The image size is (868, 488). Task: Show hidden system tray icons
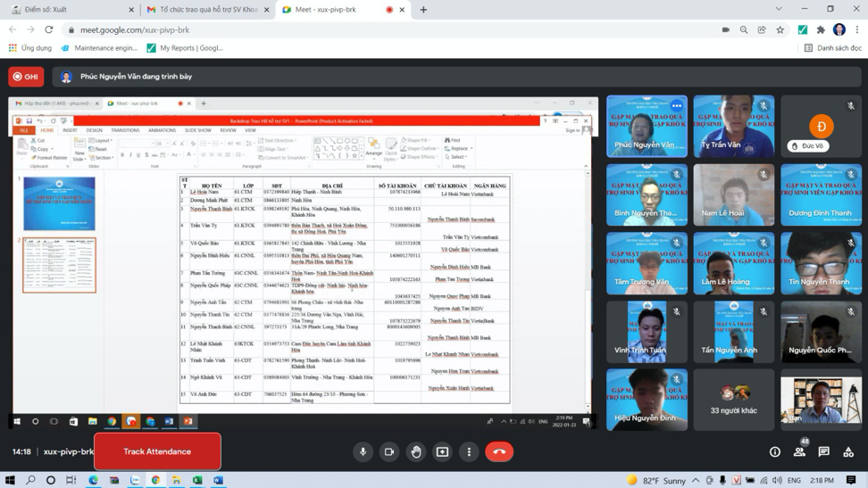click(696, 480)
